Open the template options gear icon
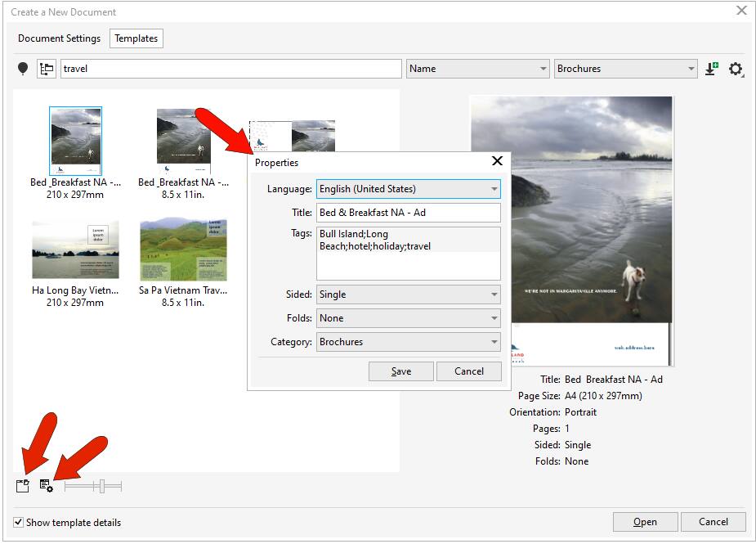 point(735,69)
